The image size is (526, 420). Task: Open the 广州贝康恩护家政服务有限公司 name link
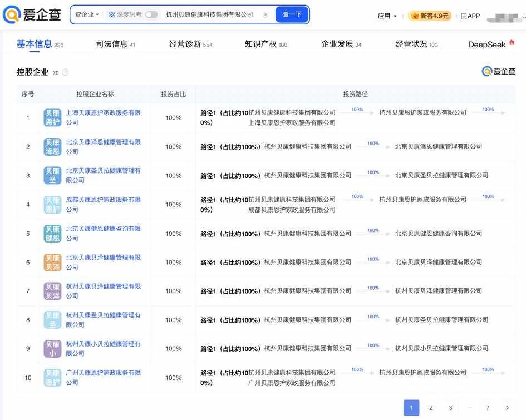point(104,377)
